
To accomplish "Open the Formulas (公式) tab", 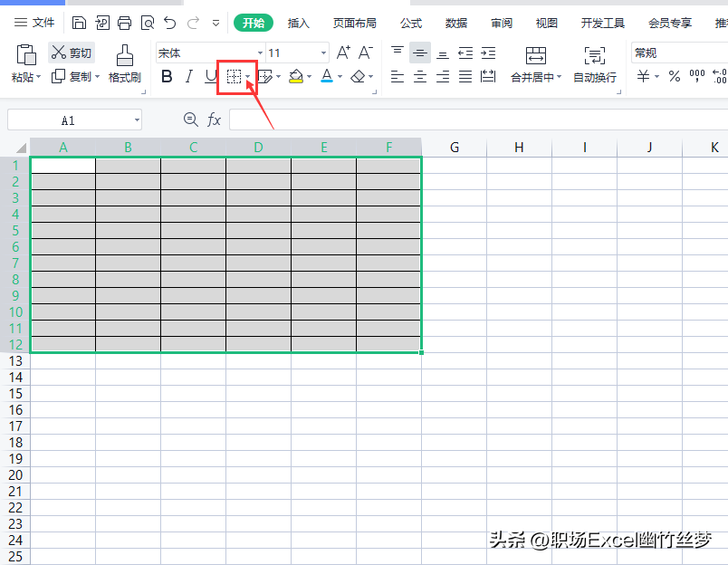I will [411, 23].
